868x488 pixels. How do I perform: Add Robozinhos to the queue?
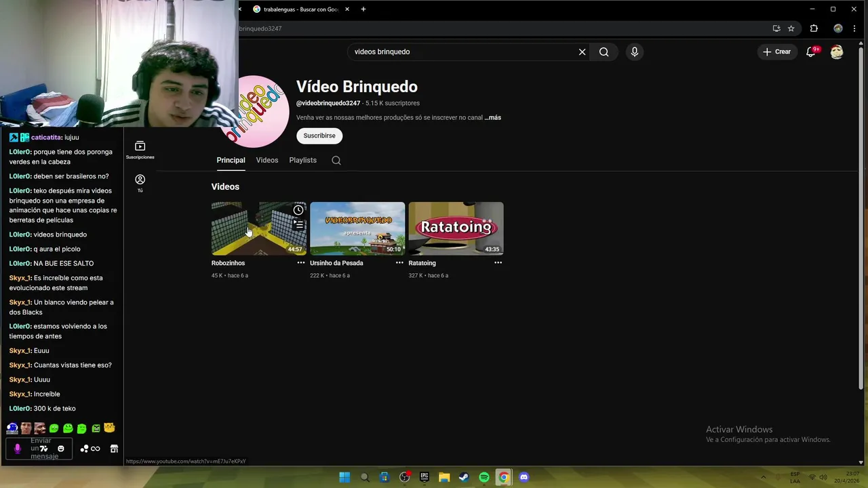[x=298, y=224]
